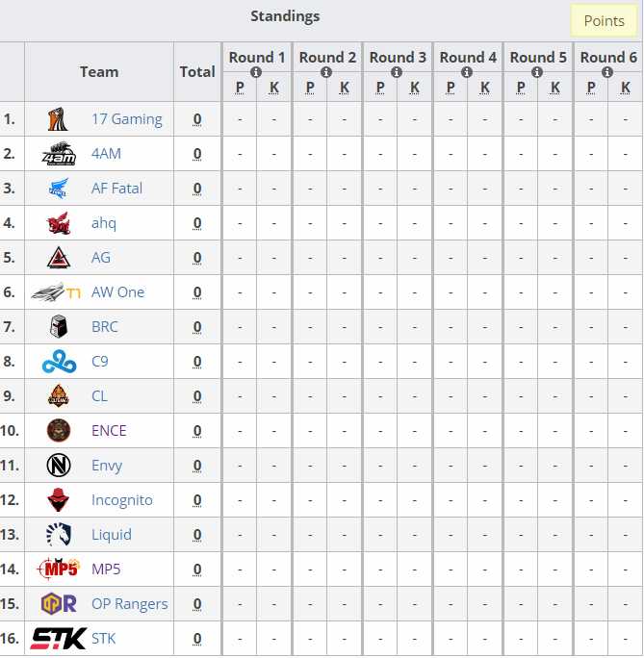This screenshot has height=658, width=644.
Task: Open the 17 Gaming team link
Action: click(126, 119)
